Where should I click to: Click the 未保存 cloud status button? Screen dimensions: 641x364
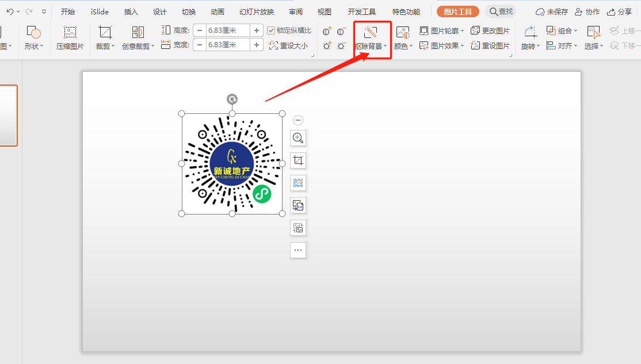(552, 12)
